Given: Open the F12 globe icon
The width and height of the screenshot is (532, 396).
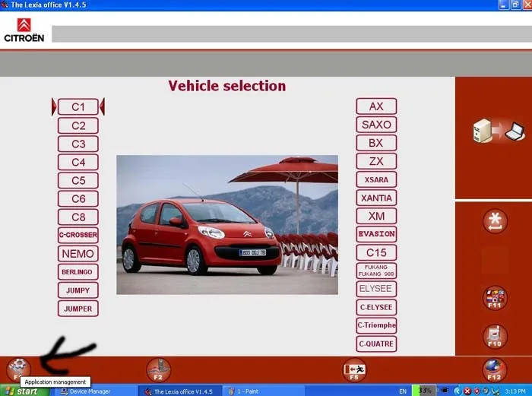Looking at the screenshot, I should pyautogui.click(x=494, y=370).
